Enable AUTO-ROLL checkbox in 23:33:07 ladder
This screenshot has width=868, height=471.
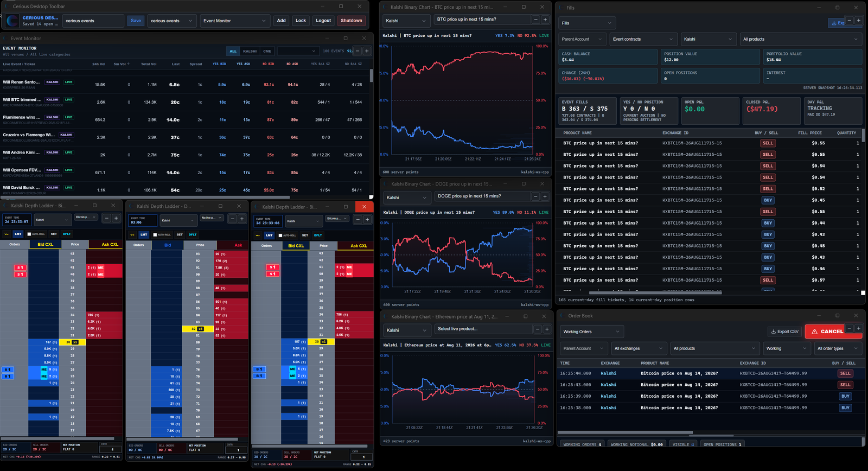tap(29, 234)
